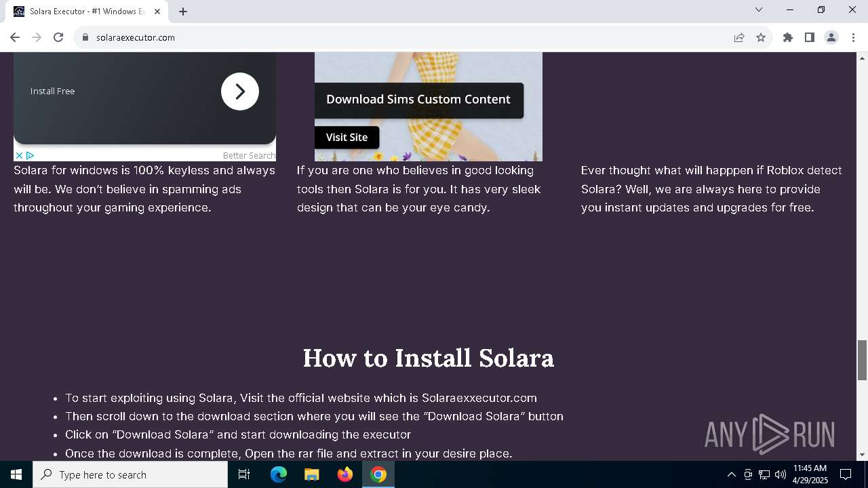Click scrollbar up arrow

(x=862, y=58)
